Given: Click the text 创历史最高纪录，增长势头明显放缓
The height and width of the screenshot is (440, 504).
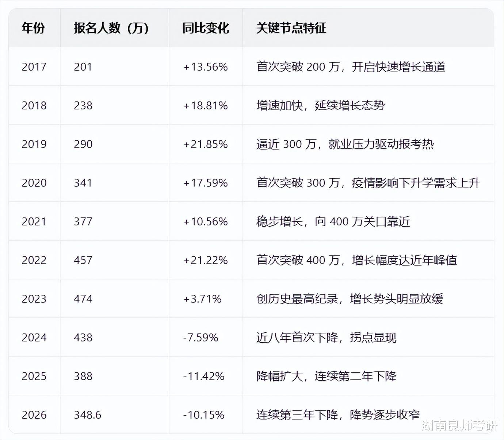Looking at the screenshot, I should click(350, 299).
